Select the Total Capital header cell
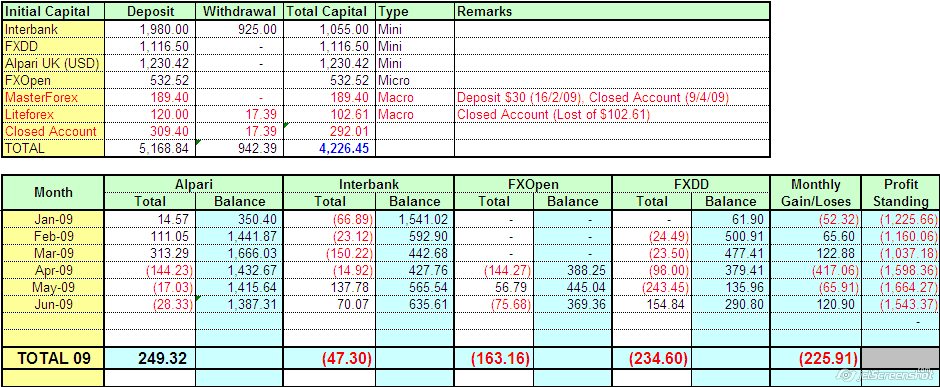 click(x=329, y=11)
